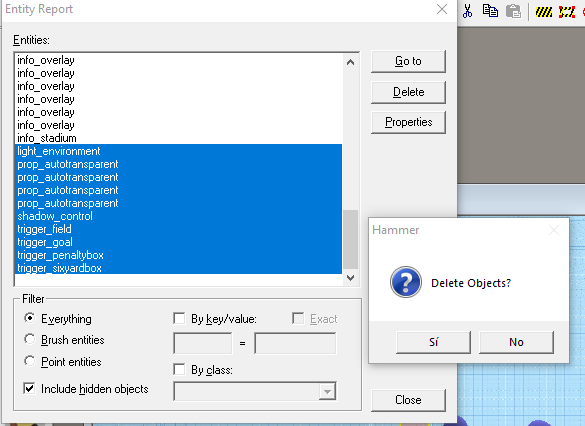585x426 pixels.
Task: Enable the By class filter checkbox
Action: point(179,369)
